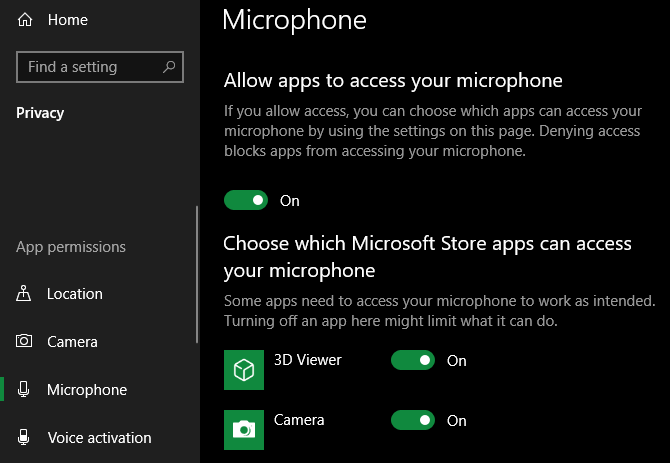Click the Voice activation icon

(25, 438)
